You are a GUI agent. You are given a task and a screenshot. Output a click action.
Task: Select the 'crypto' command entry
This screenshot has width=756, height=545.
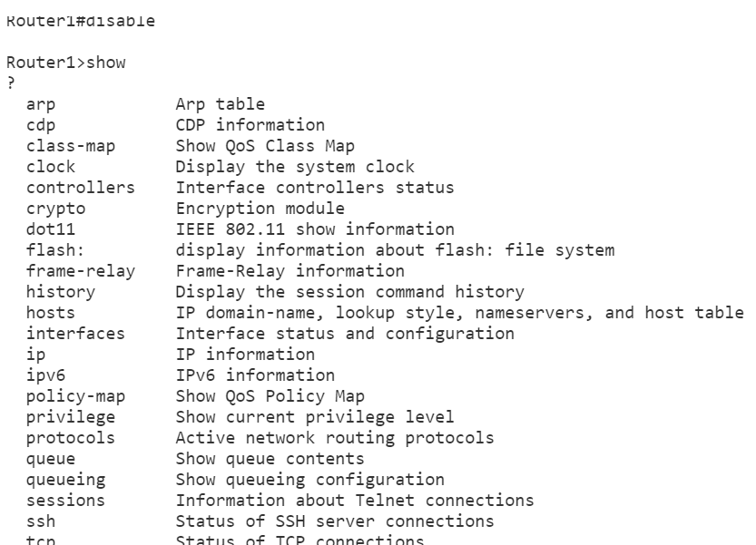(56, 209)
